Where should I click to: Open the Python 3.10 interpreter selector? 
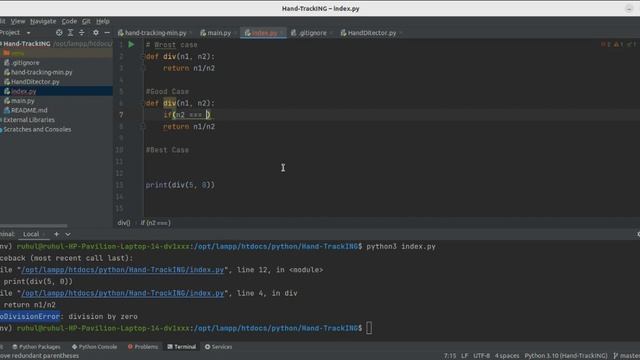(x=566, y=356)
